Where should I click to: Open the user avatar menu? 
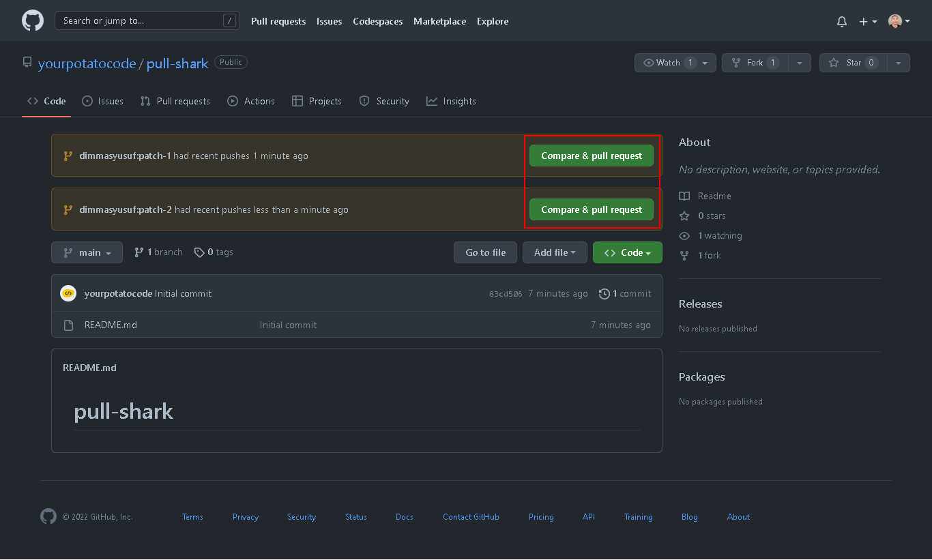(899, 21)
